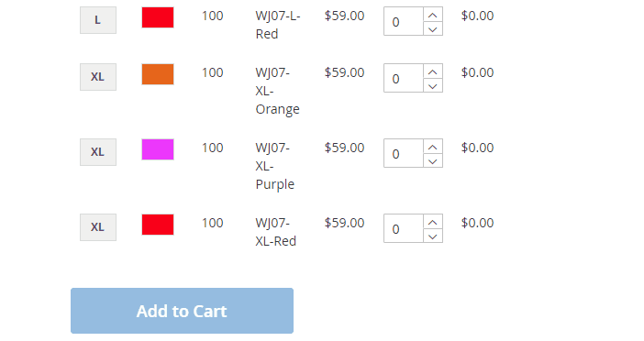Decrease quantity for WJ07-XL-Purple
Viewport: 644px width, 341px height.
coord(432,160)
